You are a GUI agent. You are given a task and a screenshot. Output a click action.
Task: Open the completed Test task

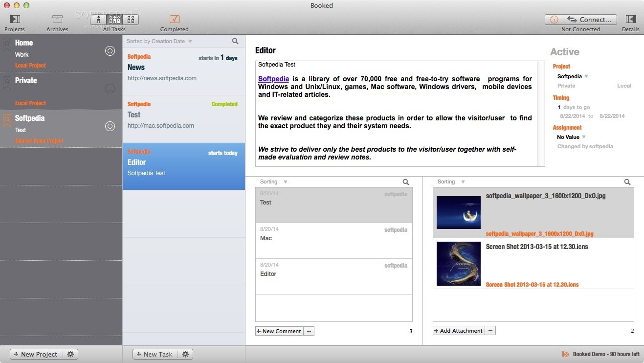184,119
